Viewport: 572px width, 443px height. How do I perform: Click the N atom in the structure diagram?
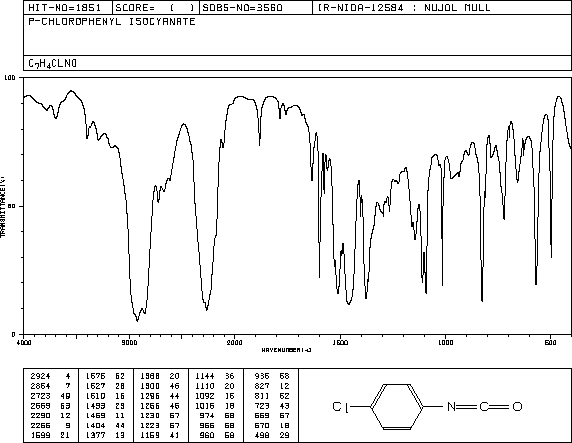(452, 406)
